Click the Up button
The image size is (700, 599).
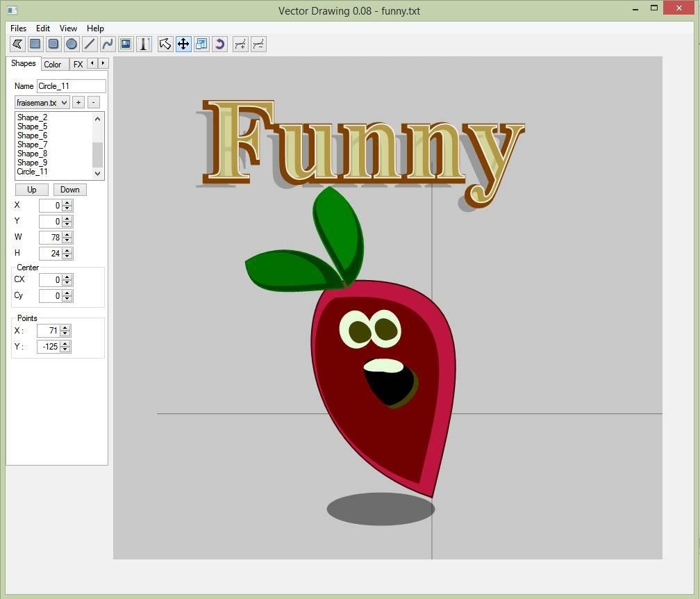click(32, 190)
